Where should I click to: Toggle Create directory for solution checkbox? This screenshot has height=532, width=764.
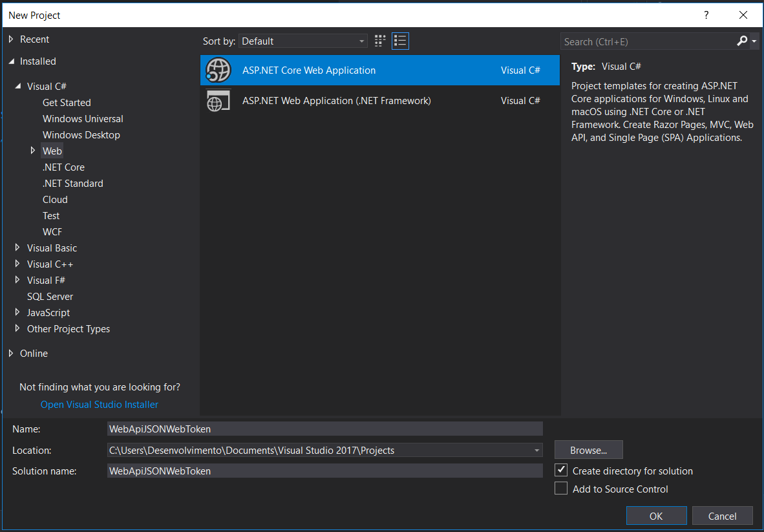point(561,471)
